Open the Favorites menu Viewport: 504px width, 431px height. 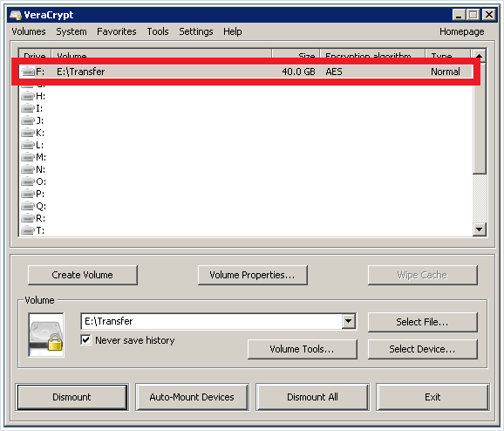(x=117, y=31)
